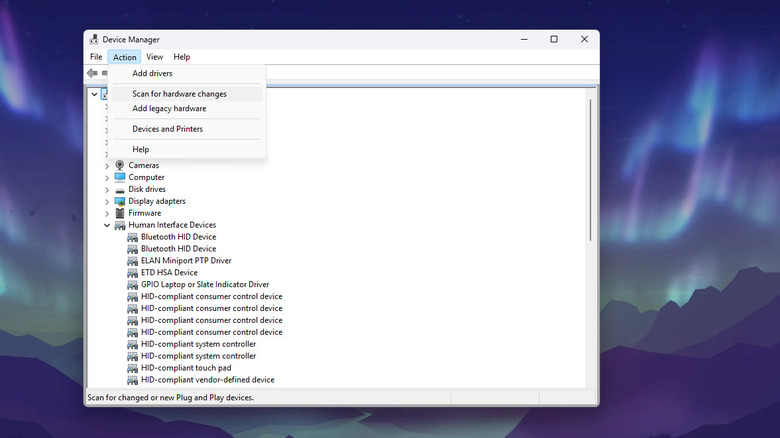The width and height of the screenshot is (780, 438).
Task: Expand the Display adapters node
Action: tap(107, 201)
